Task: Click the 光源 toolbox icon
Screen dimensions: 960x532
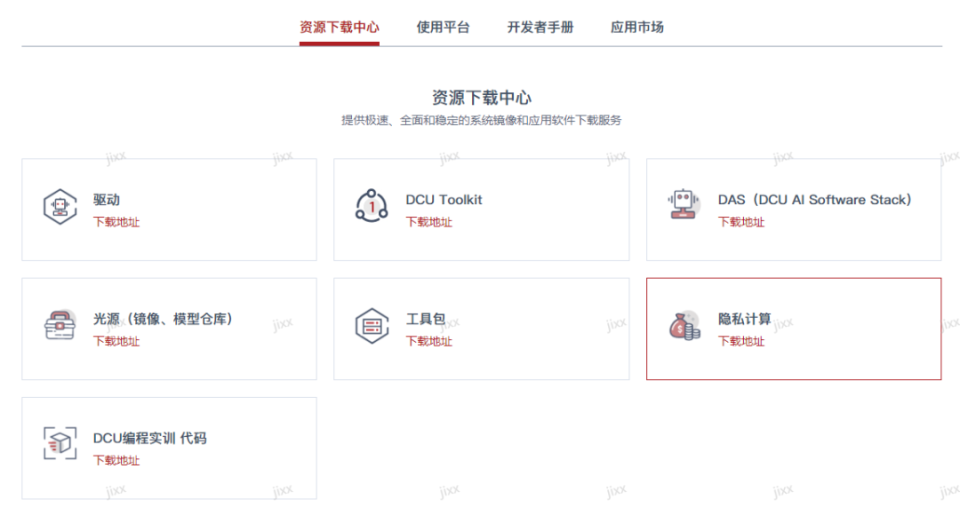Action: [60, 326]
